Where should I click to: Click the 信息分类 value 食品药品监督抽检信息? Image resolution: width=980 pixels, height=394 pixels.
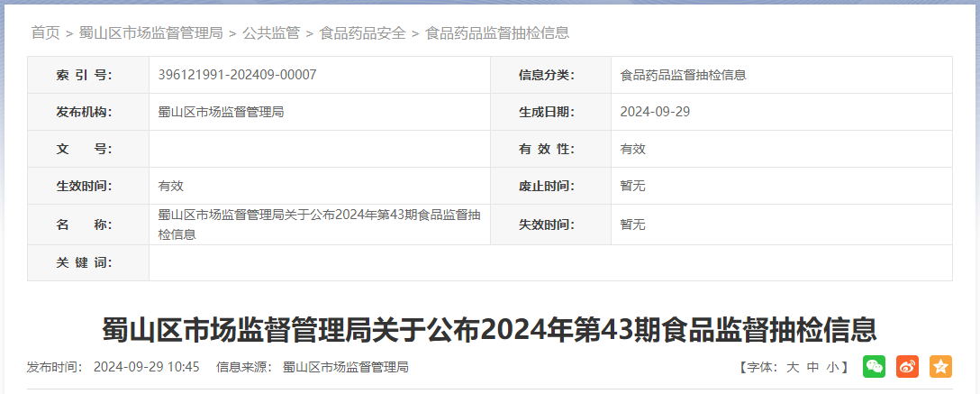pyautogui.click(x=683, y=75)
